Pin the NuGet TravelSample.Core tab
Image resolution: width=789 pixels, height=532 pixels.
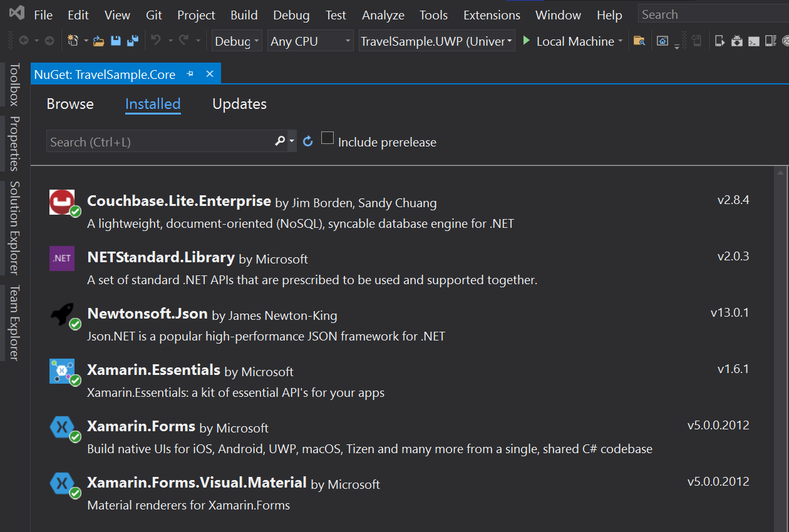tap(190, 74)
